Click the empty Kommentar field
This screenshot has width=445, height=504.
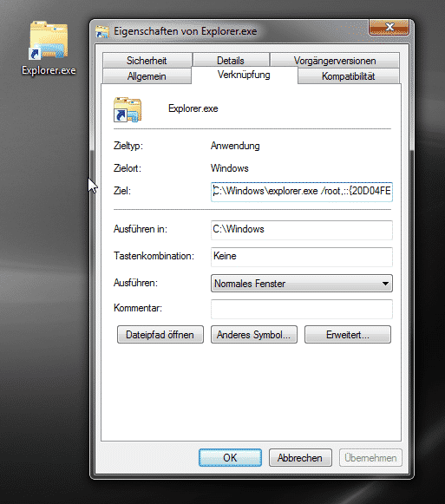tap(302, 309)
